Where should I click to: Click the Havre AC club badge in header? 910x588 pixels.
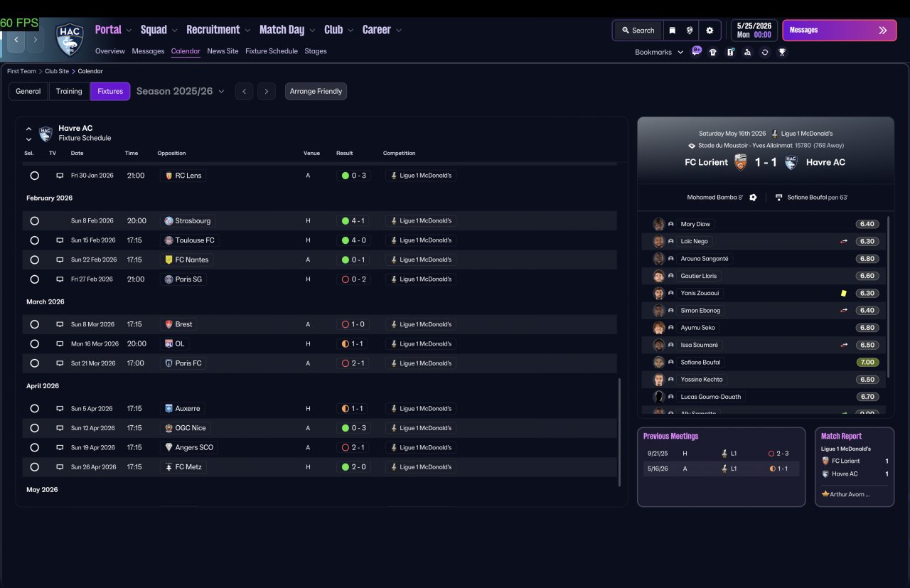click(70, 39)
